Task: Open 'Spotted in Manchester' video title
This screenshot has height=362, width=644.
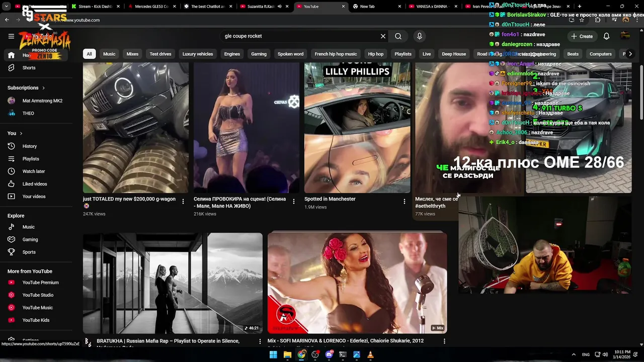Action: (x=330, y=199)
